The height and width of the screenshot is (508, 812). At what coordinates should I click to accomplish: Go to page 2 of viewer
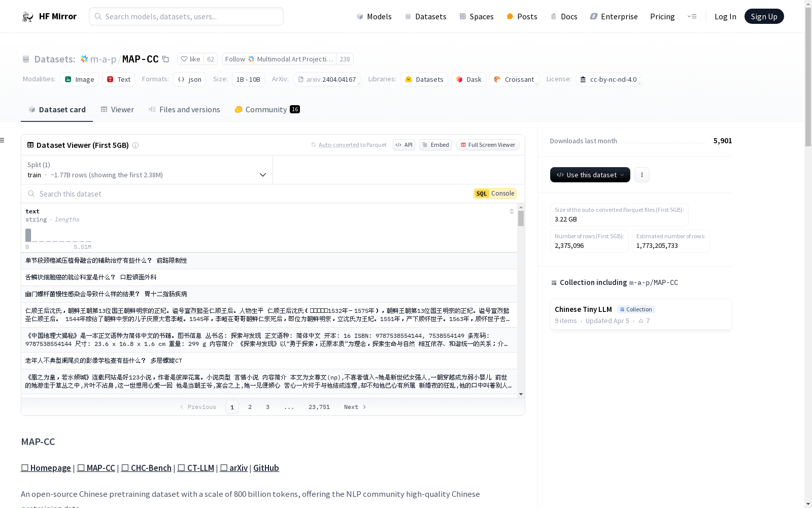click(x=250, y=407)
